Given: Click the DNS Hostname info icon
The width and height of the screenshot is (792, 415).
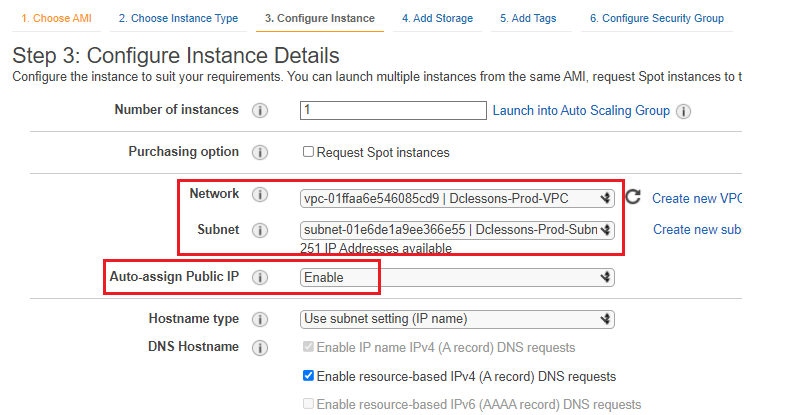Looking at the screenshot, I should 260,347.
